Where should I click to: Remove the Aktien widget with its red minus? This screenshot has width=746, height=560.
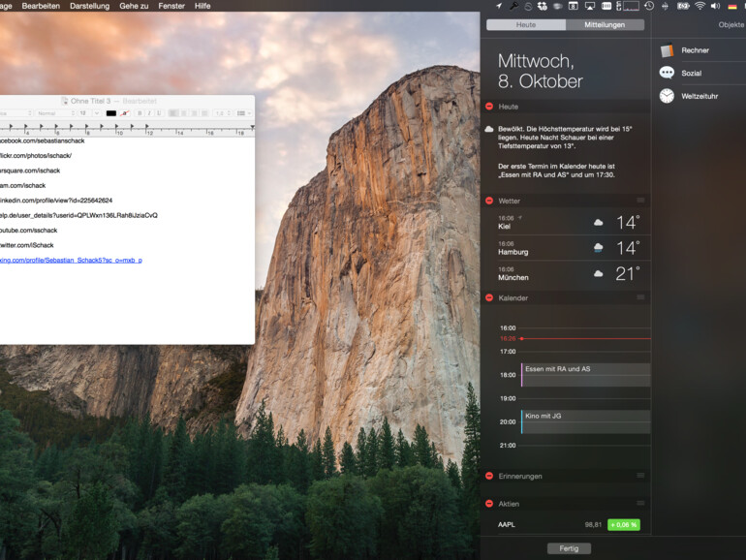(x=489, y=503)
